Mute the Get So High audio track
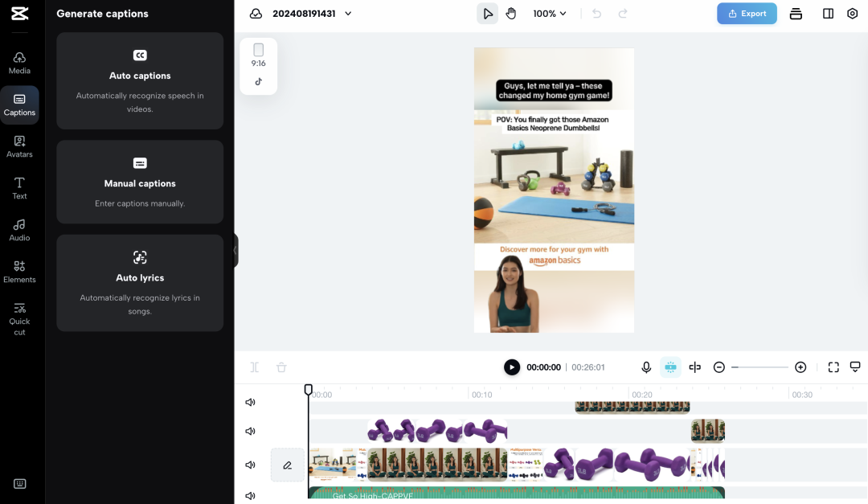Image resolution: width=868 pixels, height=504 pixels. tap(250, 496)
